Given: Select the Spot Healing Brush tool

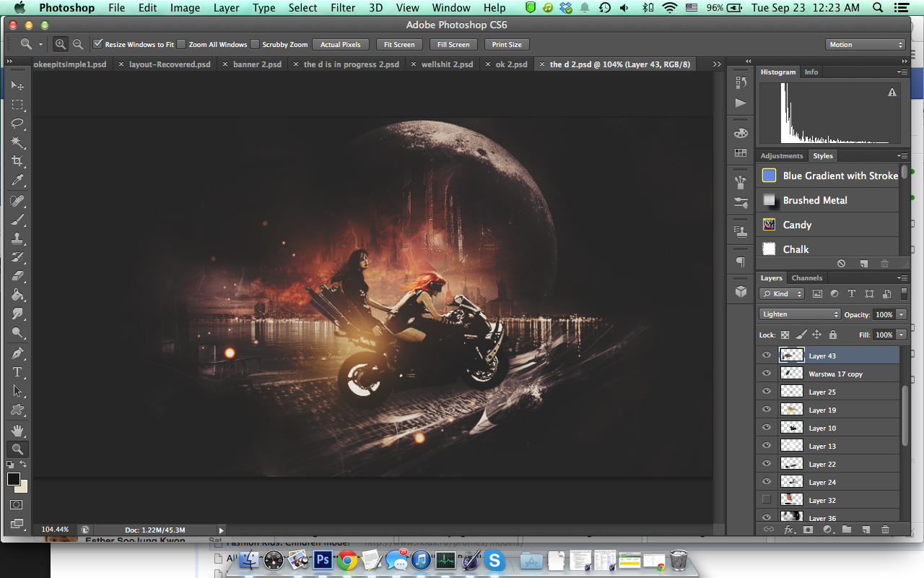Looking at the screenshot, I should 17,201.
